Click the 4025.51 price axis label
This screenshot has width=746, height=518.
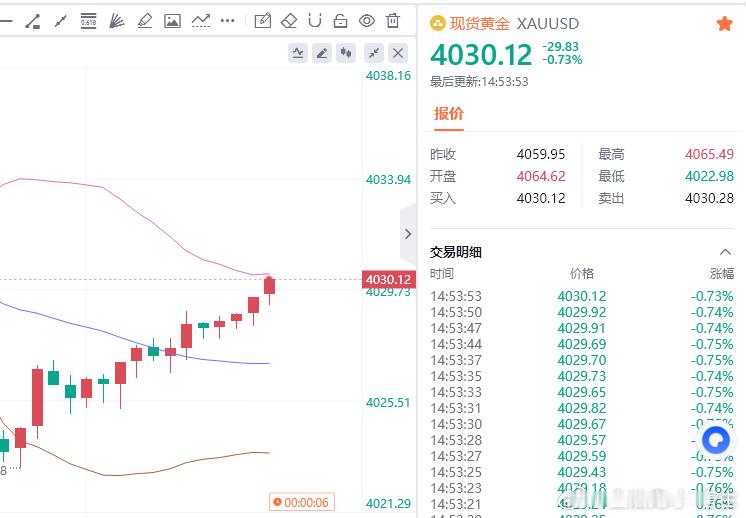tap(388, 403)
